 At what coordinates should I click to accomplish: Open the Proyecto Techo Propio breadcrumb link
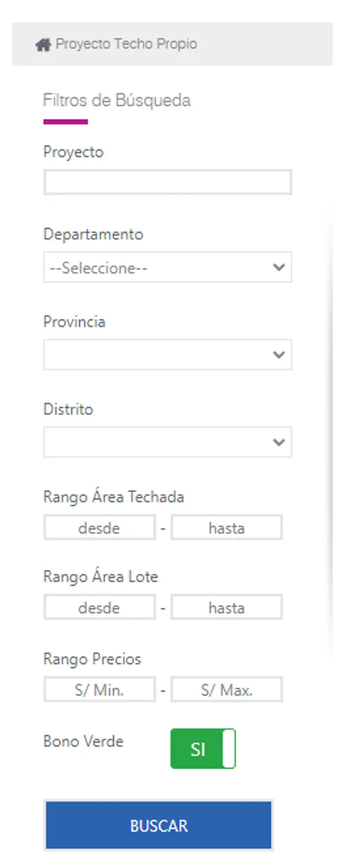(x=126, y=44)
